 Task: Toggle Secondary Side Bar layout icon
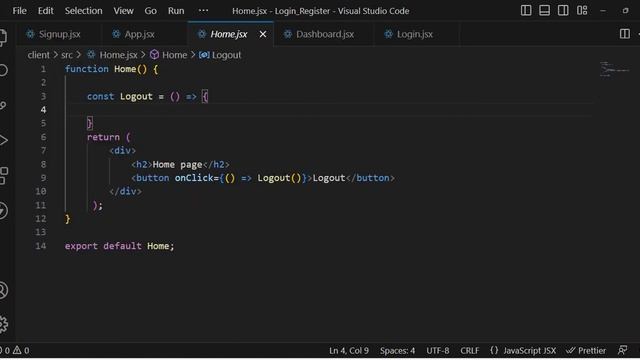click(x=563, y=11)
